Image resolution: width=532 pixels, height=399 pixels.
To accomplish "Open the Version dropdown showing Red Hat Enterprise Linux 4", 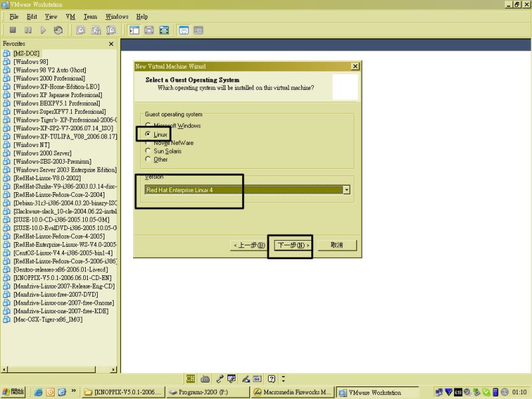I will click(247, 190).
